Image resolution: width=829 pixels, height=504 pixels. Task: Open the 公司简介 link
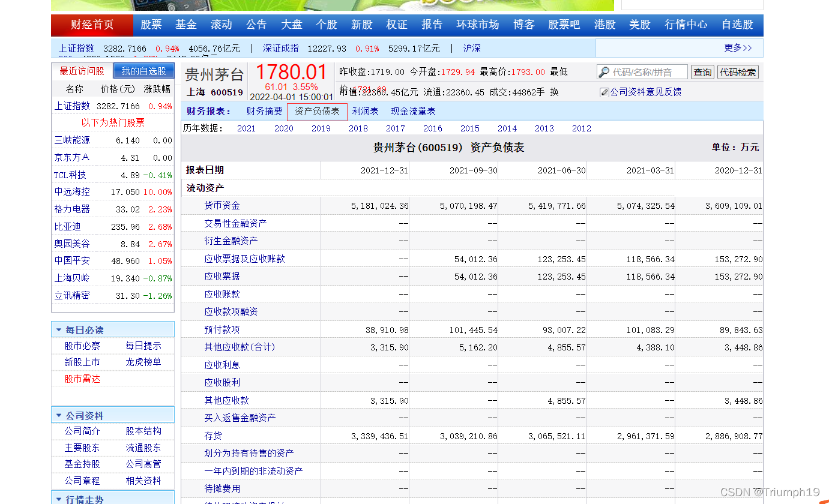tap(83, 431)
